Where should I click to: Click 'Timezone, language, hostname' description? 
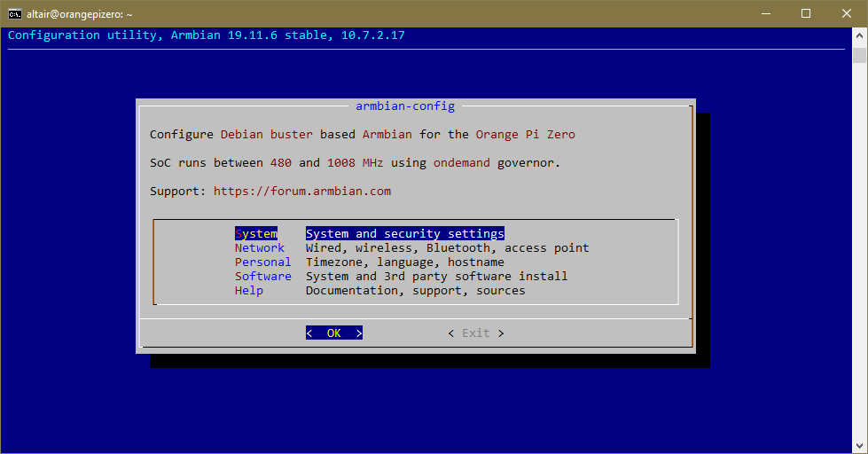[x=405, y=262]
